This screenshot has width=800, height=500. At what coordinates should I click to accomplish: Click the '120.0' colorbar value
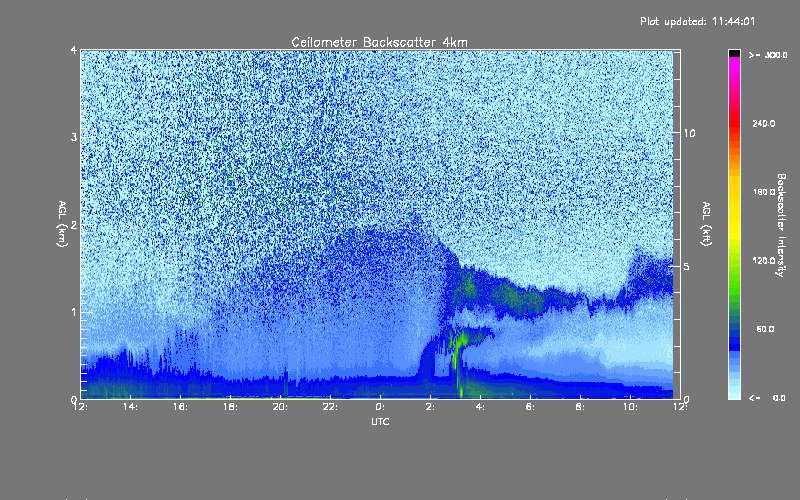(x=764, y=260)
